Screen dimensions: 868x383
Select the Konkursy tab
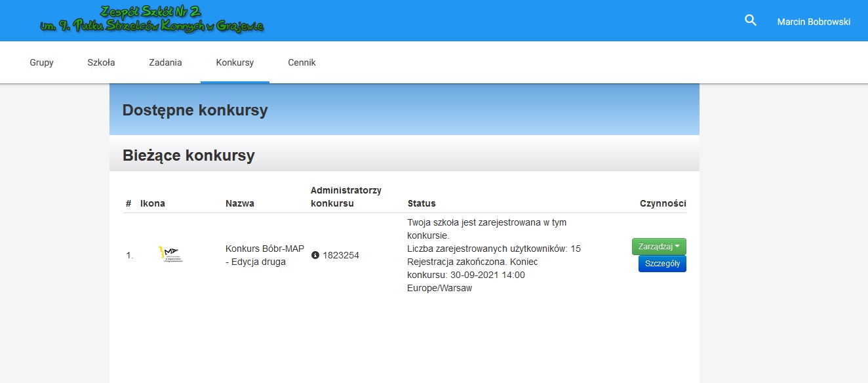pyautogui.click(x=235, y=63)
